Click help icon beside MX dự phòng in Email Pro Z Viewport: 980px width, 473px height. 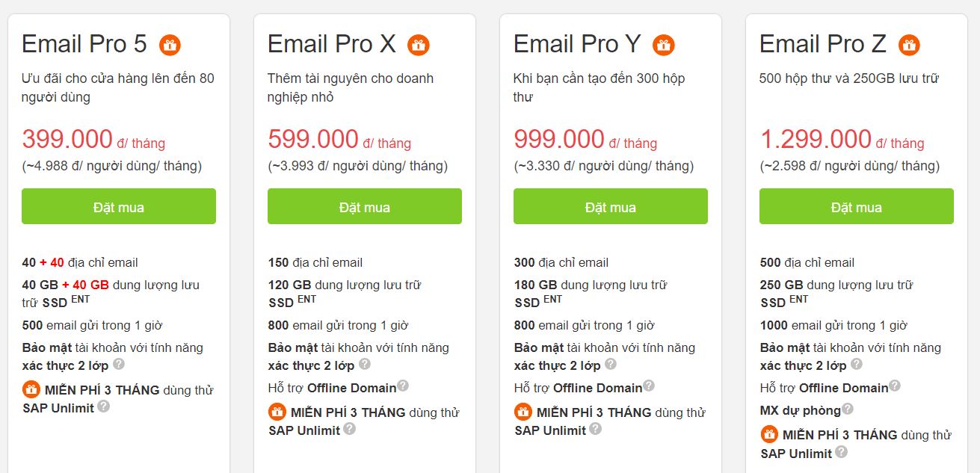pyautogui.click(x=847, y=409)
